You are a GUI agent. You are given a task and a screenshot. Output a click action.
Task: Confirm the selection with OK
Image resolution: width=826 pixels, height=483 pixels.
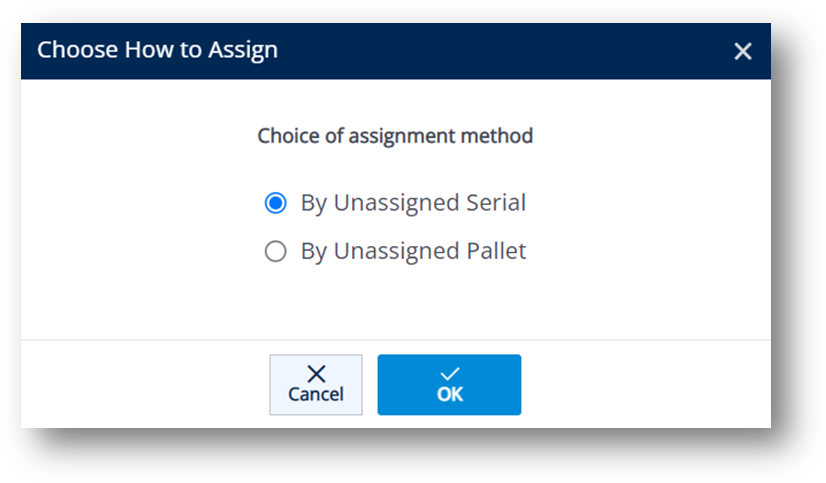449,385
